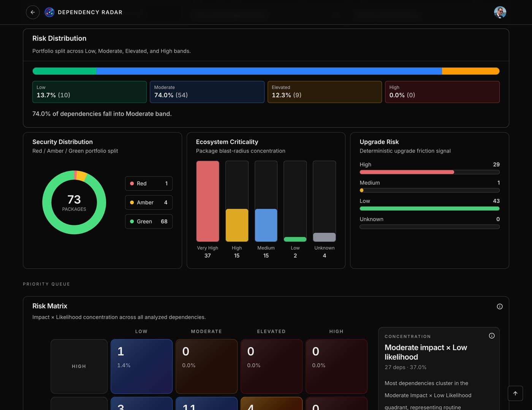This screenshot has height=410, width=532.
Task: Click the High 0.0% risk band card
Action: point(442,92)
